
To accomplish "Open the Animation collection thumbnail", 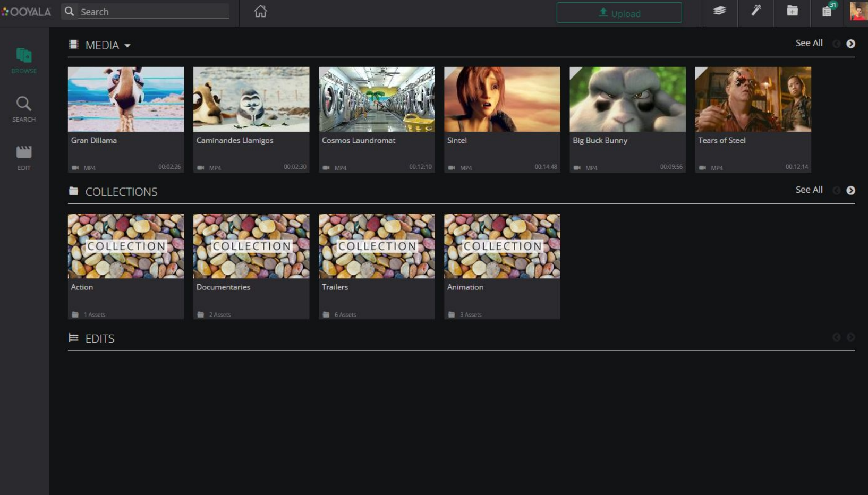I will 502,246.
